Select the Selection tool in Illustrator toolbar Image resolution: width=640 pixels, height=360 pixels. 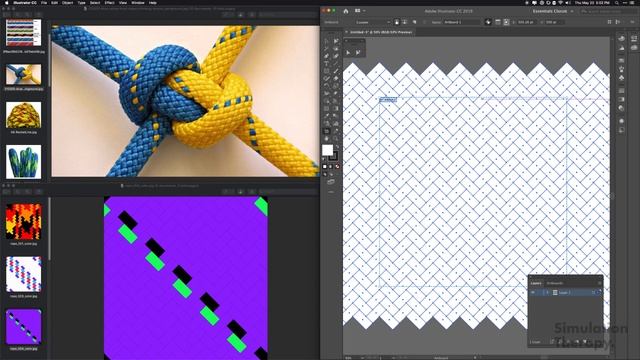coord(327,41)
